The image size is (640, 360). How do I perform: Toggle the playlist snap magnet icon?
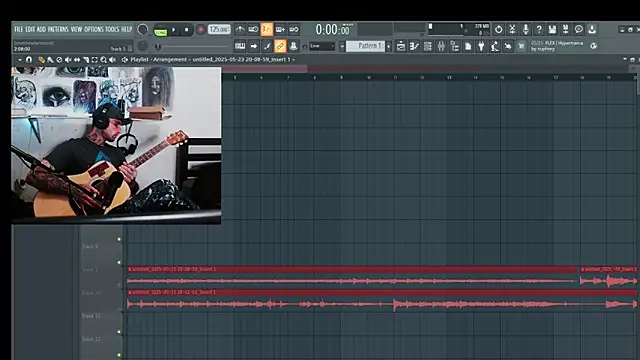[29, 60]
